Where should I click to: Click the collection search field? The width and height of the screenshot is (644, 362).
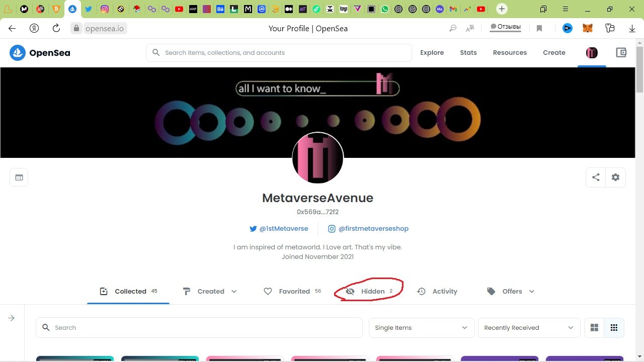click(199, 327)
